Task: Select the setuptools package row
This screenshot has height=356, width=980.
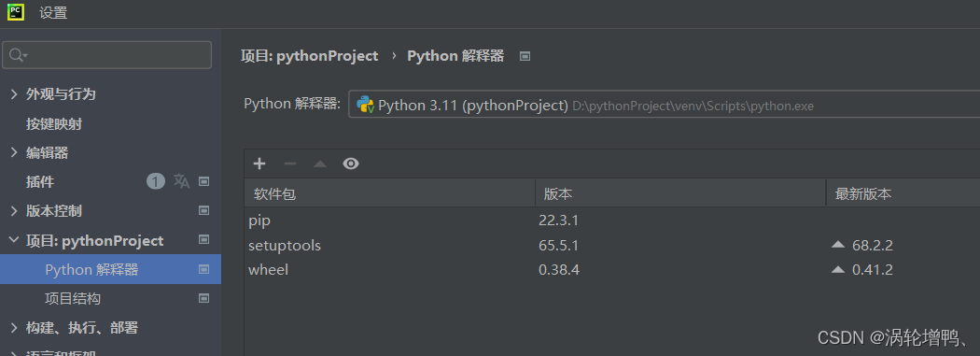Action: pos(612,245)
